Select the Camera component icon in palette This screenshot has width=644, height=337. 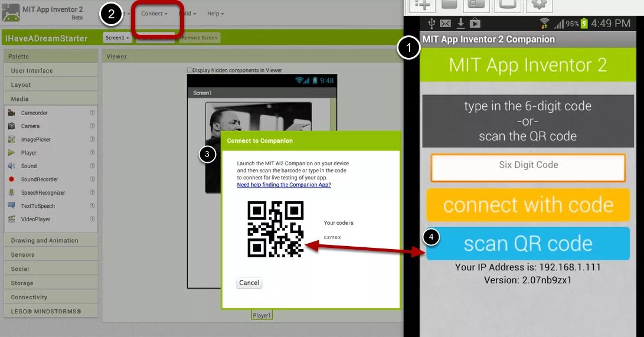coord(11,126)
